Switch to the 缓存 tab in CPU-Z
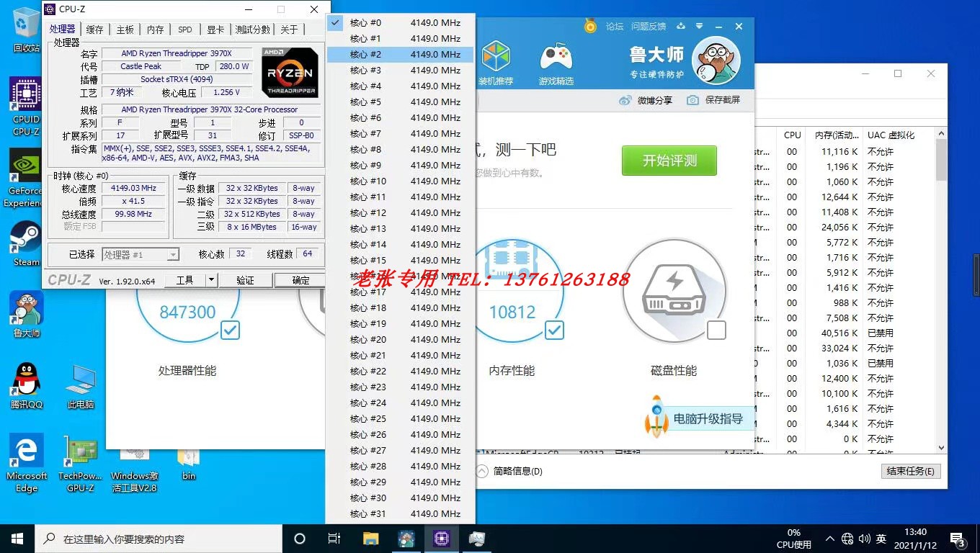Image resolution: width=980 pixels, height=553 pixels. click(x=94, y=30)
